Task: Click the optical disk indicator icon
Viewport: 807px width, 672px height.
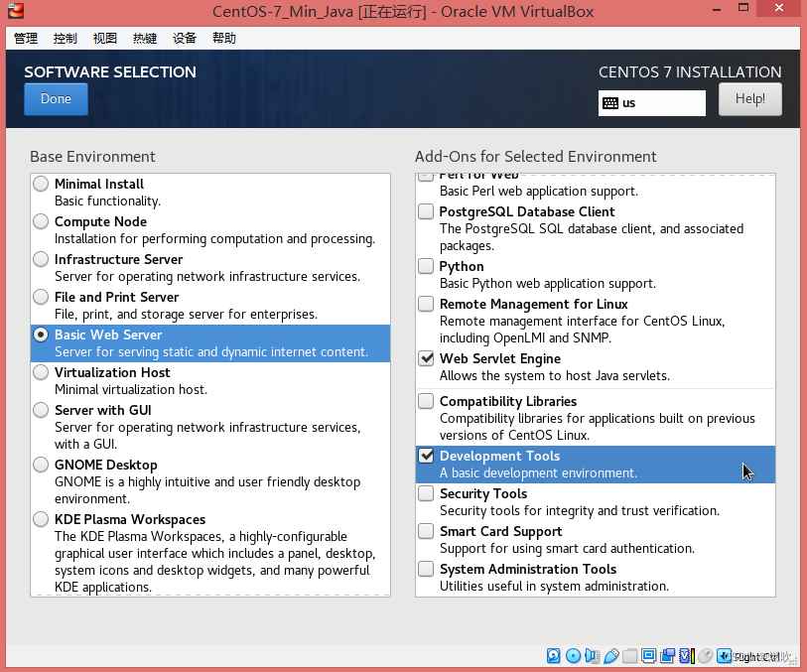Action: pos(573,655)
